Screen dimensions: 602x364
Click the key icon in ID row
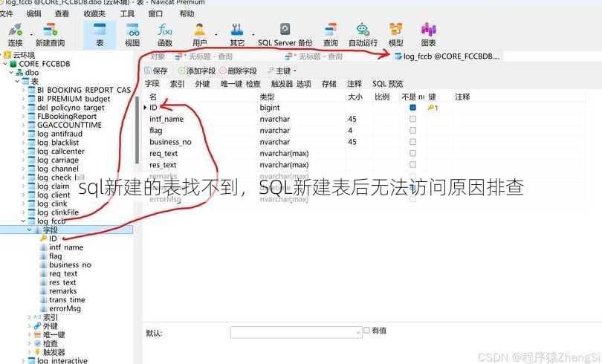[432, 108]
